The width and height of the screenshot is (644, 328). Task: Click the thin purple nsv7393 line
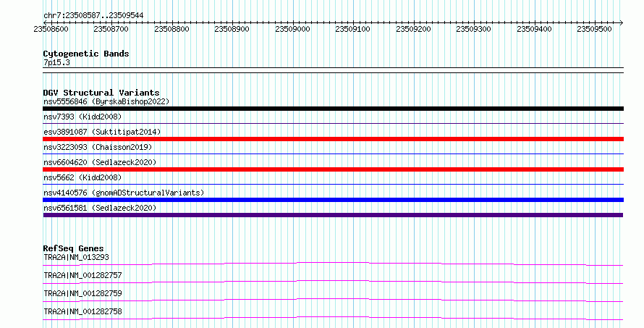(333, 123)
